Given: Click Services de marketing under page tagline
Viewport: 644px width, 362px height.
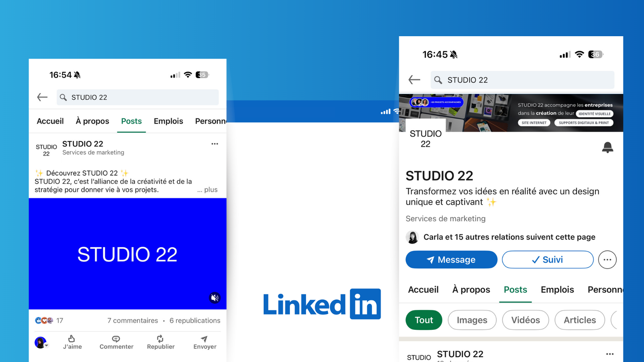Looking at the screenshot, I should (446, 218).
